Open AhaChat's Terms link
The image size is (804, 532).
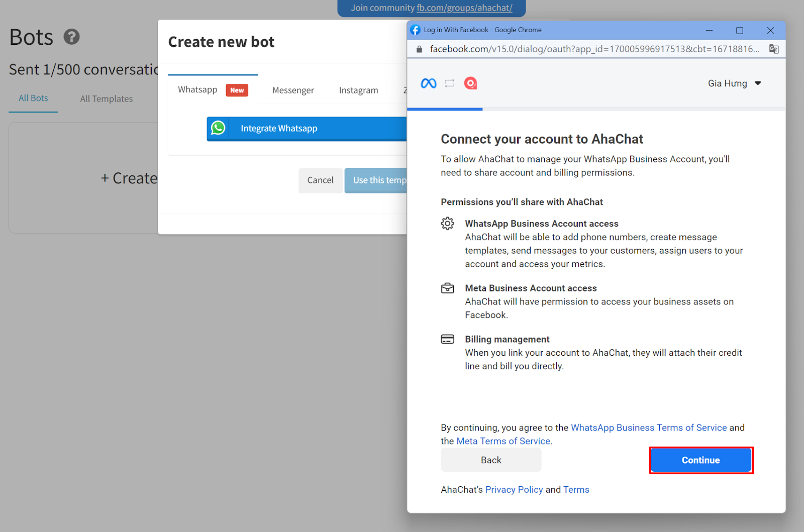click(x=576, y=490)
